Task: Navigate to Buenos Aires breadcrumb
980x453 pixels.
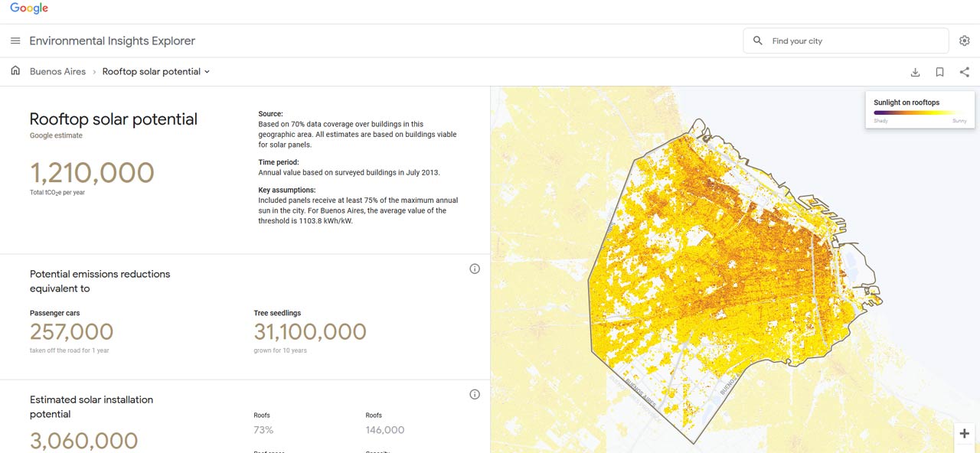Action: 57,71
